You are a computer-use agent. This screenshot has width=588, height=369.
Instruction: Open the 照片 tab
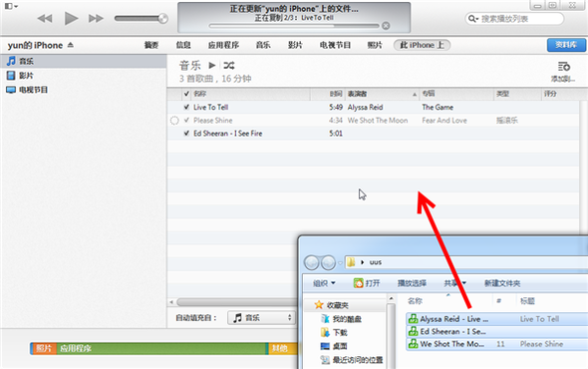pos(375,45)
